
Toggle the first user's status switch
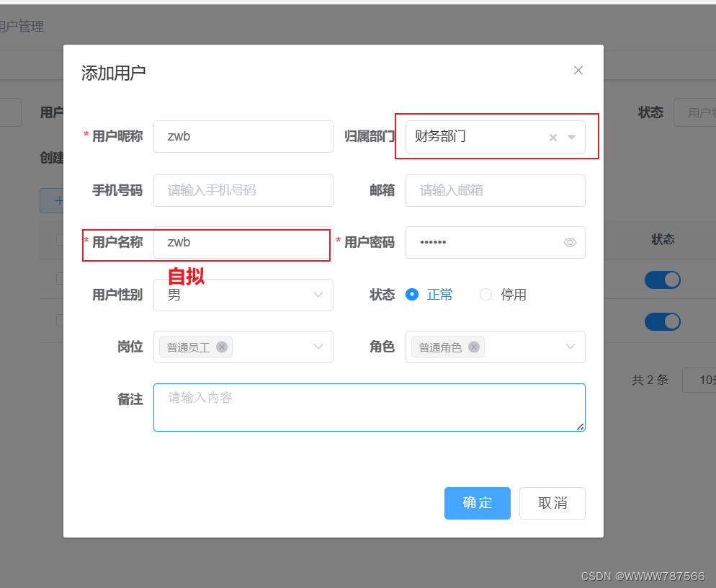663,280
